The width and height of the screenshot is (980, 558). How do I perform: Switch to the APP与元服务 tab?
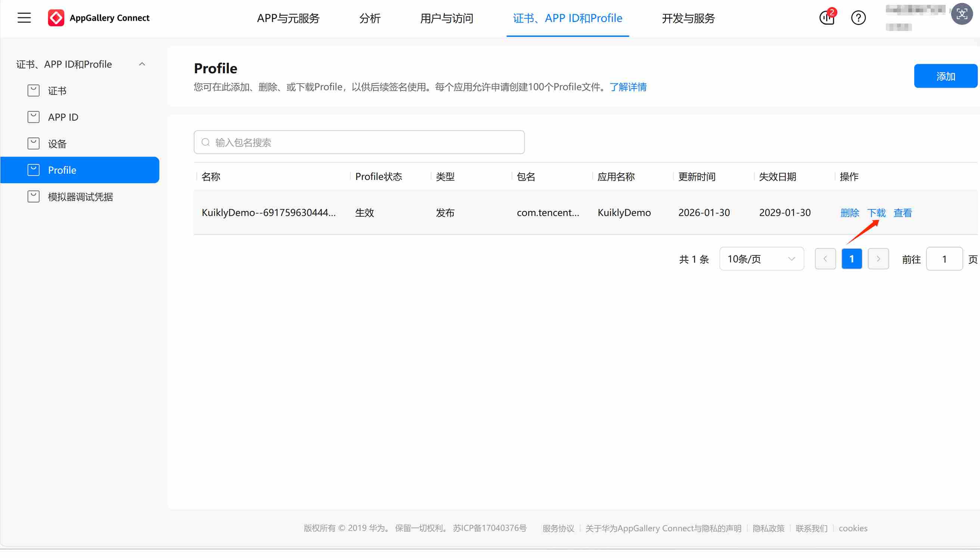click(288, 18)
